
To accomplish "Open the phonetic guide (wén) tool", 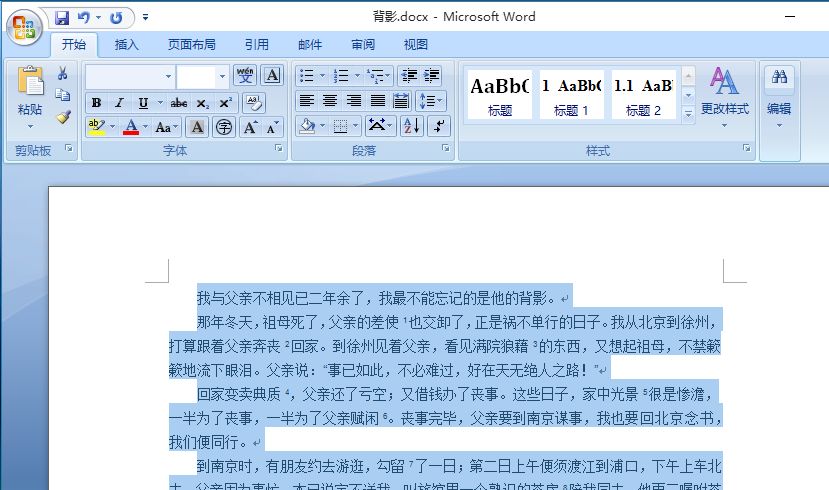I will [245, 76].
